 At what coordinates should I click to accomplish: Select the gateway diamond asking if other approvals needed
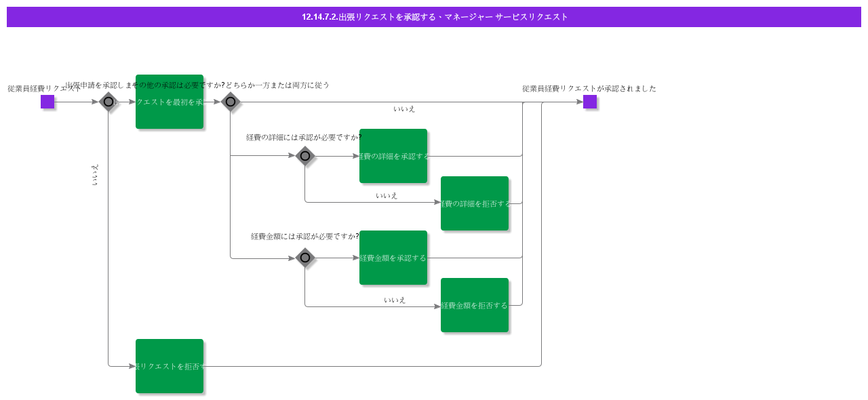(231, 102)
